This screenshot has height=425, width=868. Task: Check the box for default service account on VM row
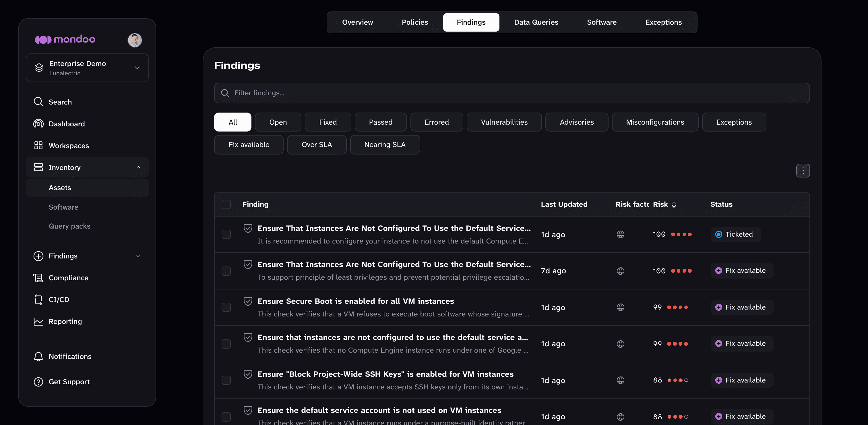(226, 417)
